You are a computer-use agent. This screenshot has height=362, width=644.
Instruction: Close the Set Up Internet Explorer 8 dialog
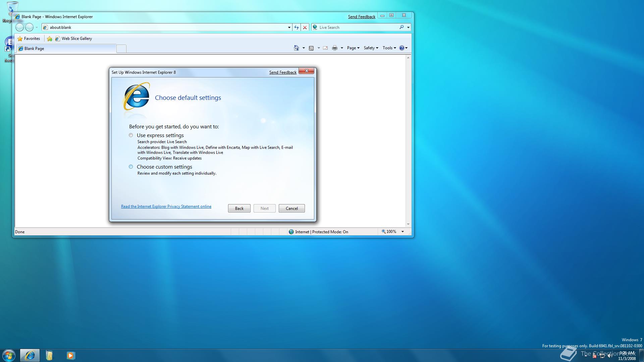[307, 71]
